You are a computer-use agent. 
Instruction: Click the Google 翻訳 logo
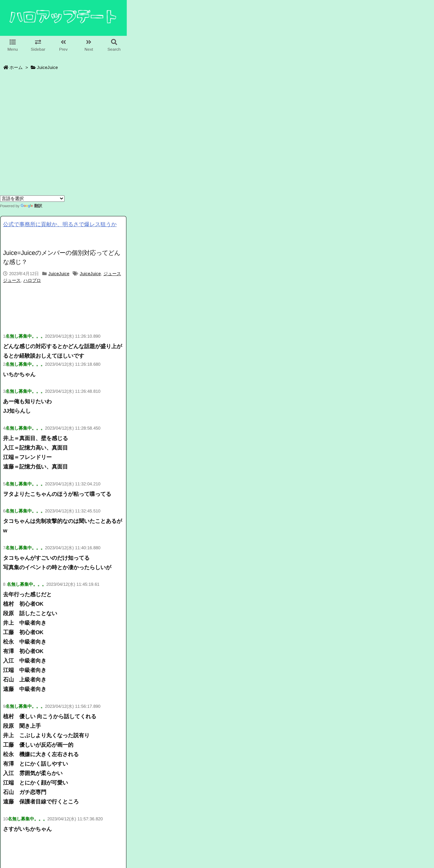(31, 206)
